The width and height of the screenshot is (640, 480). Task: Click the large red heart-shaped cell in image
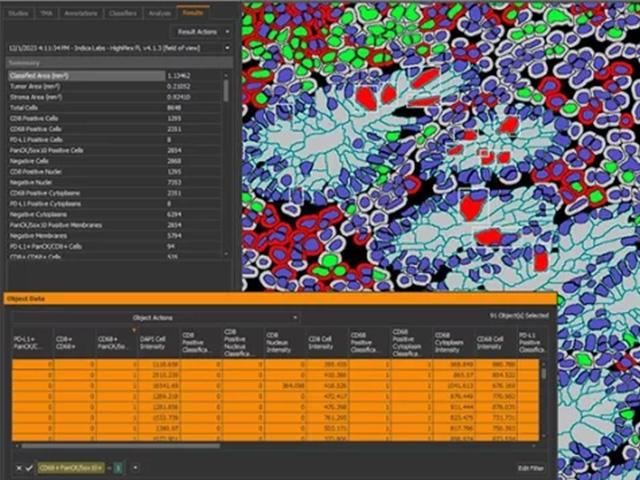pyautogui.click(x=471, y=207)
